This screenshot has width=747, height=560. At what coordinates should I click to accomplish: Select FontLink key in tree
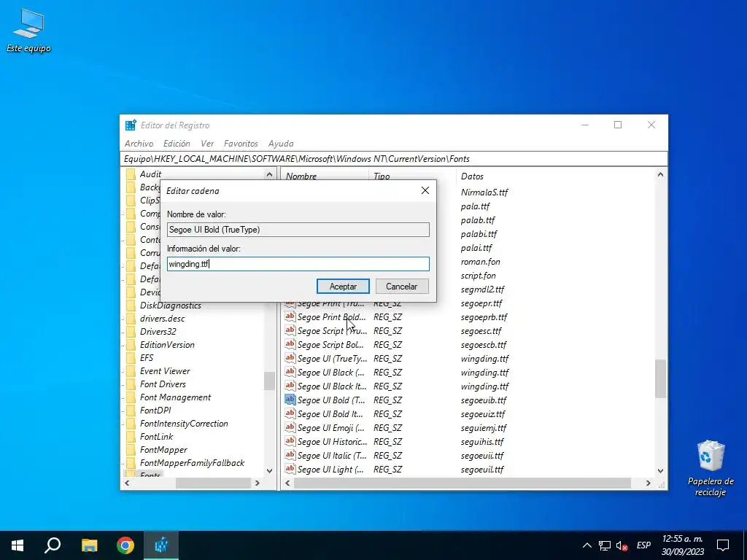[x=156, y=436]
